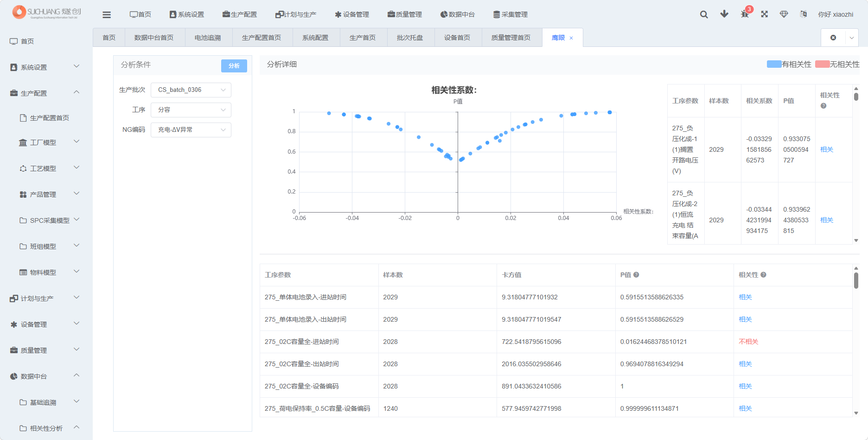Open top menu 采集管理
This screenshot has height=440, width=868.
pyautogui.click(x=511, y=14)
